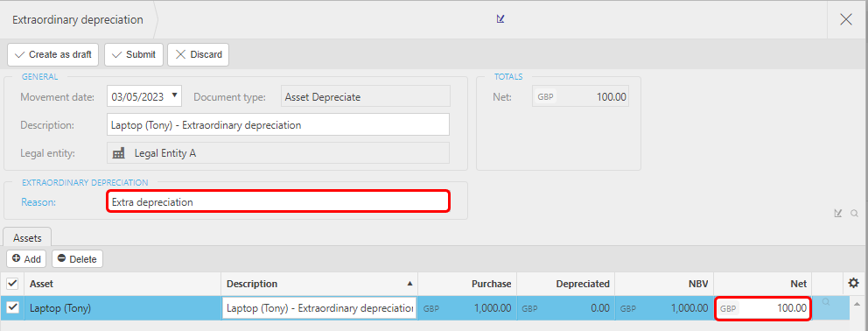Click the edit icon near search icon
The width and height of the screenshot is (868, 331).
click(838, 214)
